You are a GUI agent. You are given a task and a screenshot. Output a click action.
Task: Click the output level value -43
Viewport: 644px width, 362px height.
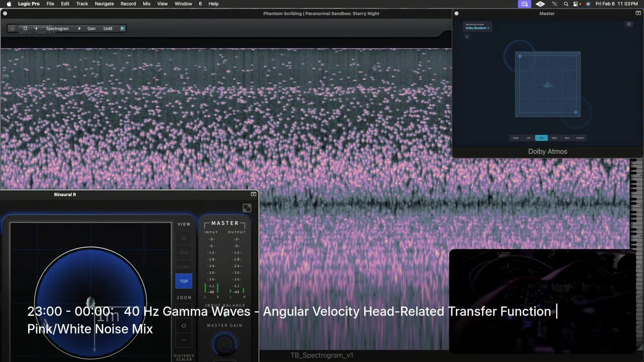[x=236, y=292]
